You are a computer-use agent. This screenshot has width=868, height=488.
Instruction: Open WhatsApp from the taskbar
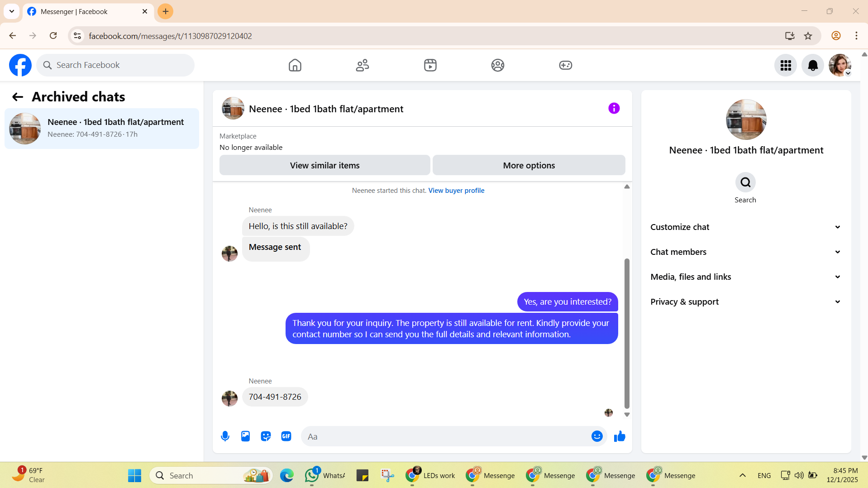(324, 475)
